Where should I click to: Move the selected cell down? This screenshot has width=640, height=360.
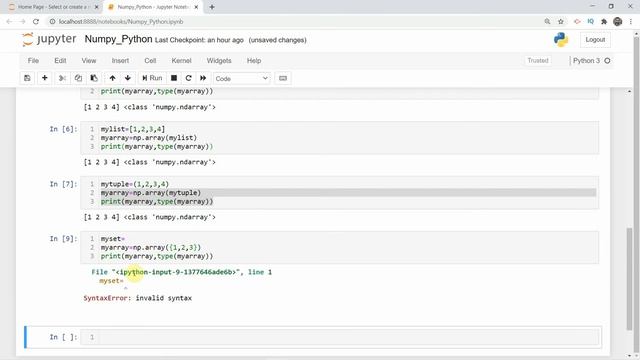pyautogui.click(x=128, y=78)
